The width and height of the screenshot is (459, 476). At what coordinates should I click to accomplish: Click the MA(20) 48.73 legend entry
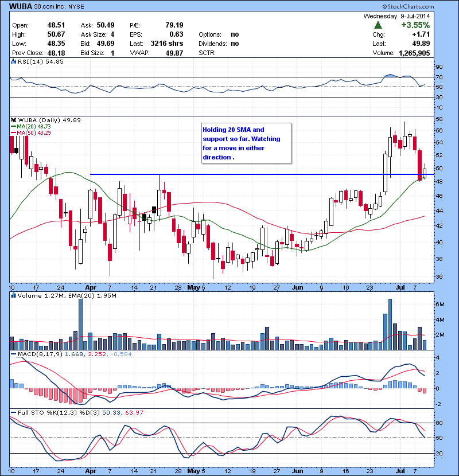(30, 126)
